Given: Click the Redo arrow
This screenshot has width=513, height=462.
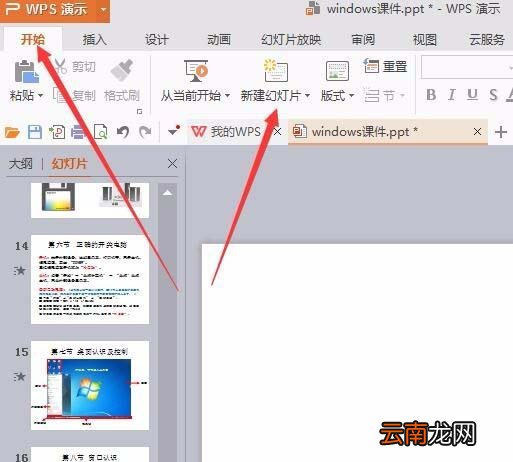Looking at the screenshot, I should (145, 132).
